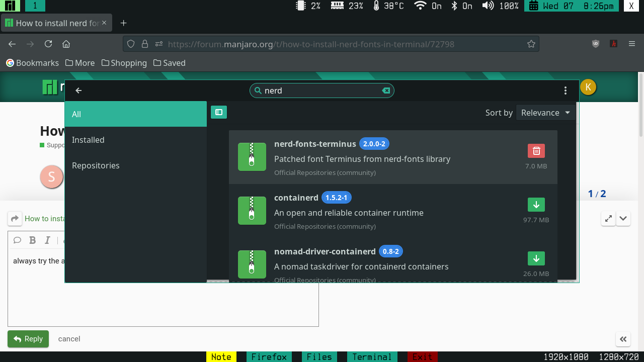Screen dimensions: 644x362
Task: Expand the composer to full screen
Action: pyautogui.click(x=608, y=218)
